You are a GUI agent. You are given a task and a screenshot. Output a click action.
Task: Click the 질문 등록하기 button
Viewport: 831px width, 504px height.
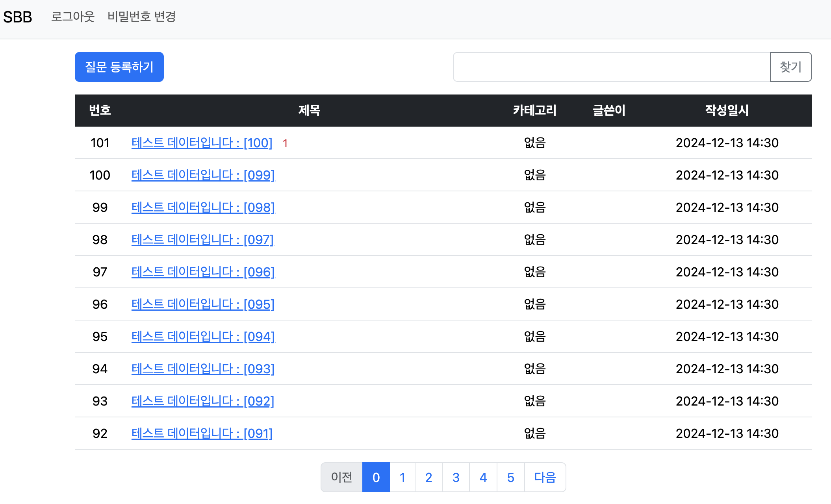click(119, 67)
